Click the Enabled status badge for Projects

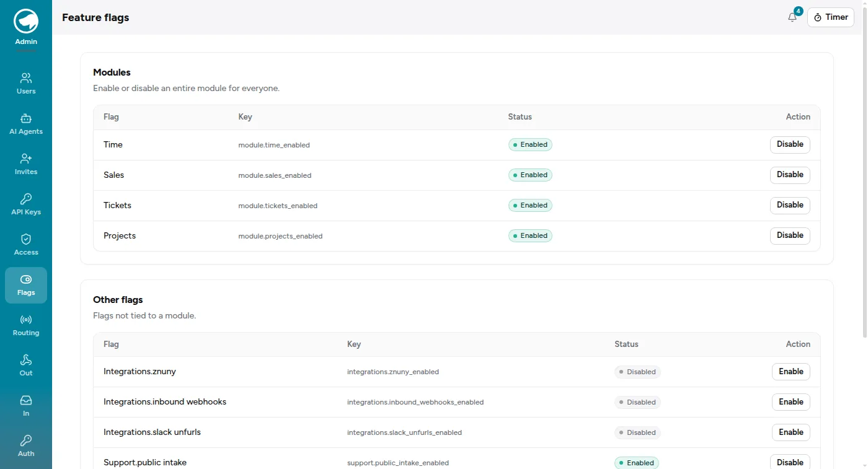coord(530,235)
